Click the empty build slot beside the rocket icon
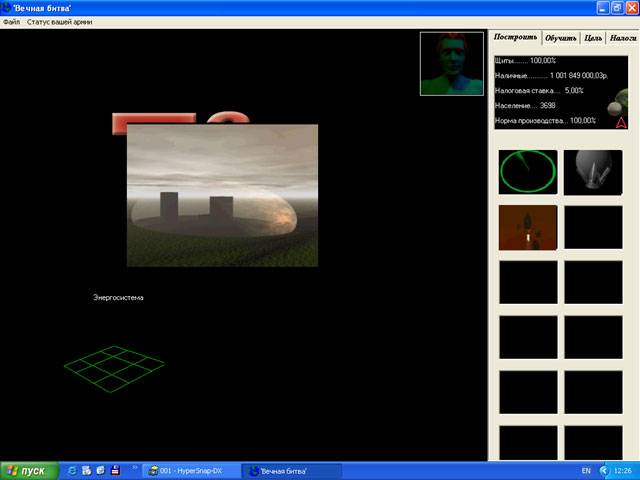The width and height of the screenshot is (640, 480). tap(593, 227)
